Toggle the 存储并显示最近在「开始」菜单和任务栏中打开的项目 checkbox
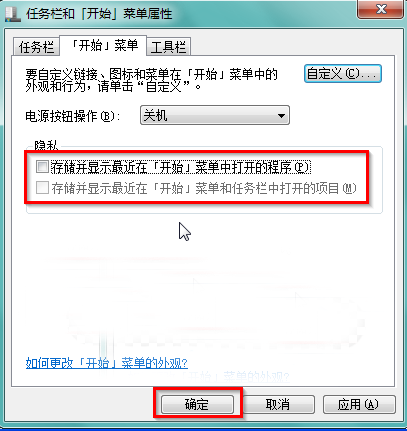 [x=42, y=188]
